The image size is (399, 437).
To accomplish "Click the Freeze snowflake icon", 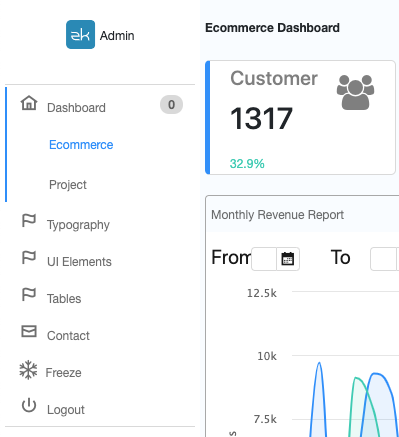I will pos(28,370).
